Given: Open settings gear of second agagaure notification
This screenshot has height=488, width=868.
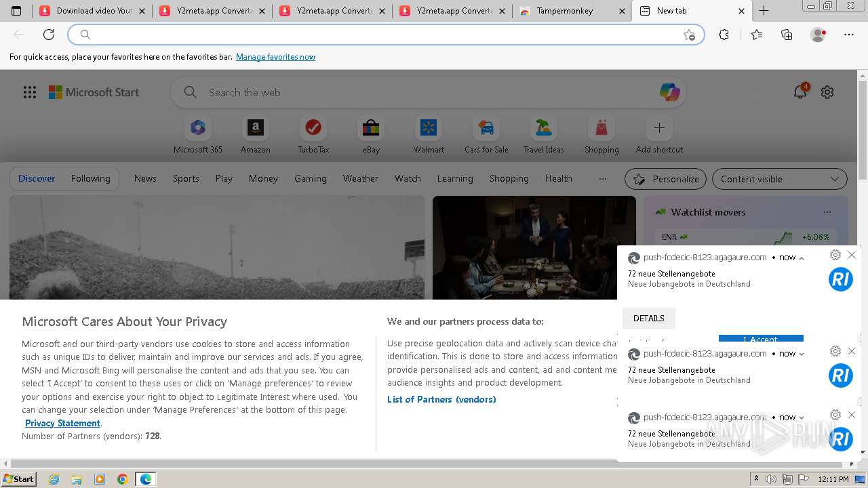Looking at the screenshot, I should (x=835, y=351).
